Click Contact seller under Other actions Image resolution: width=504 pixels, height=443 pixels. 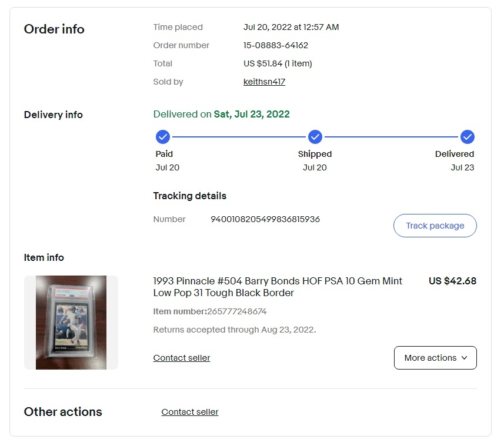(189, 412)
